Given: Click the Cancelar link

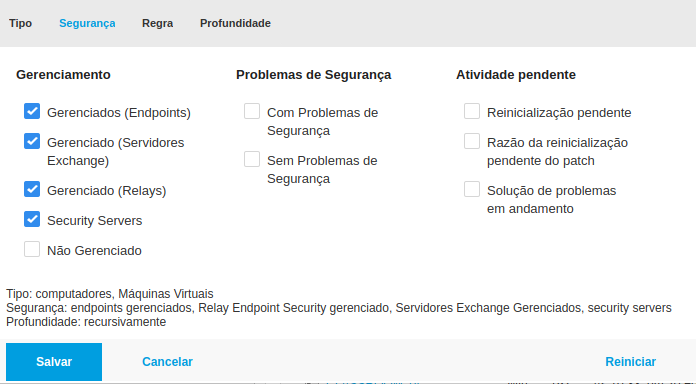Looking at the screenshot, I should [x=167, y=362].
